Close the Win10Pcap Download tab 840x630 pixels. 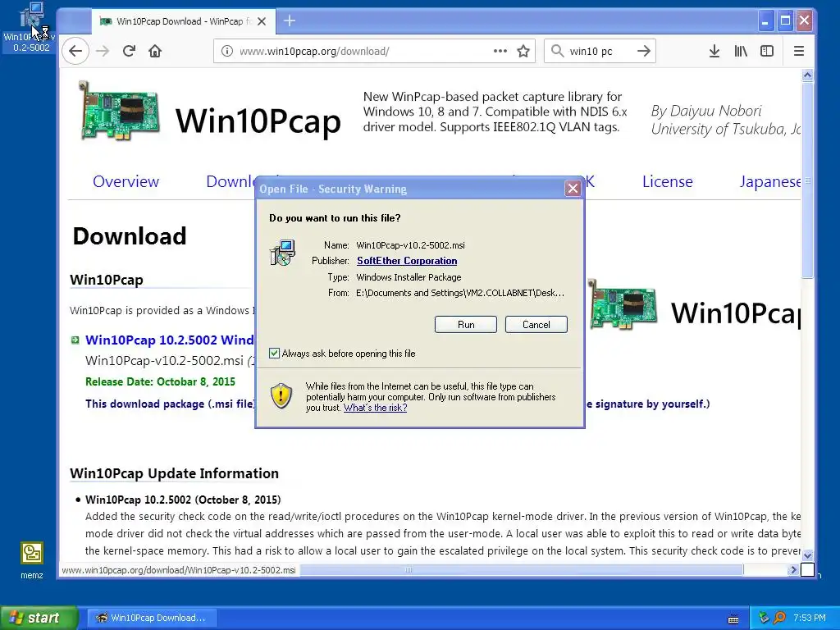tap(262, 21)
